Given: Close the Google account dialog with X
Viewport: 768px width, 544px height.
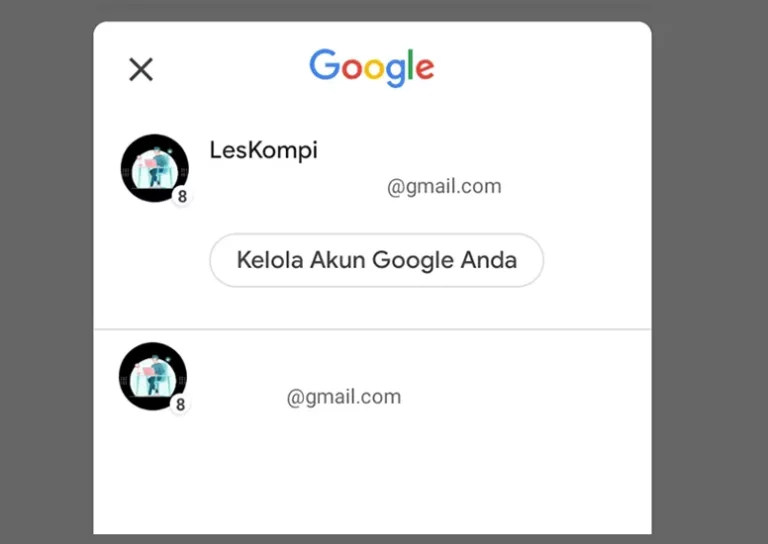Looking at the screenshot, I should 141,69.
